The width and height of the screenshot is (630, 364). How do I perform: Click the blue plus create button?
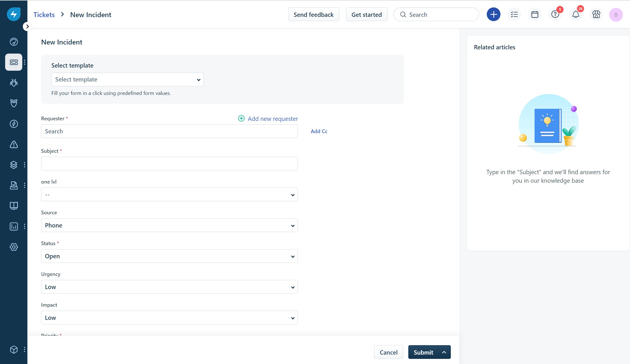coord(493,15)
